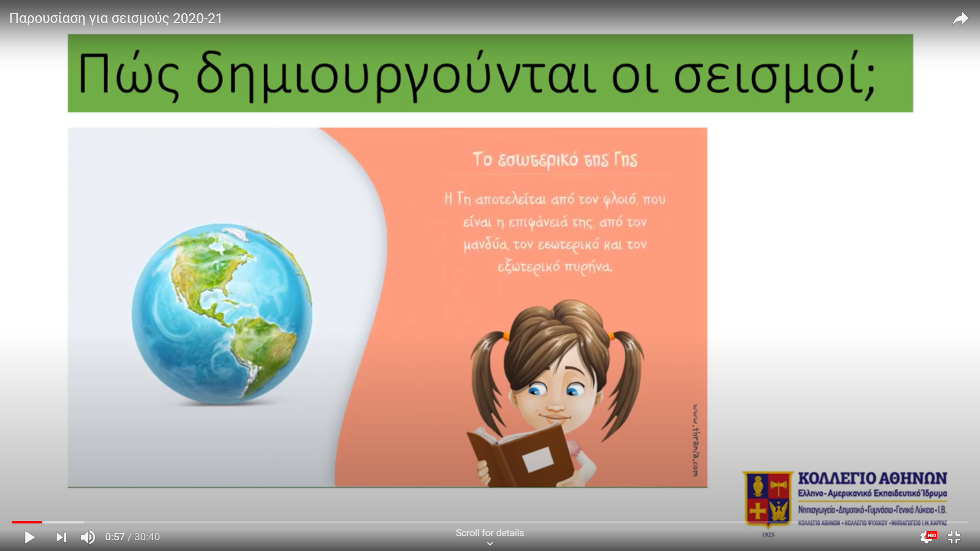Play the video
The width and height of the screenshot is (980, 551).
30,537
